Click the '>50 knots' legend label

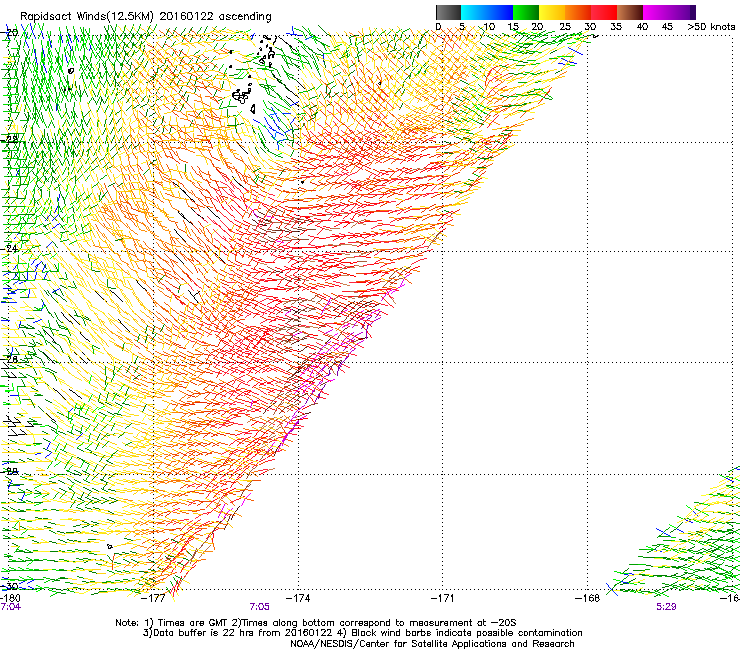tap(711, 27)
